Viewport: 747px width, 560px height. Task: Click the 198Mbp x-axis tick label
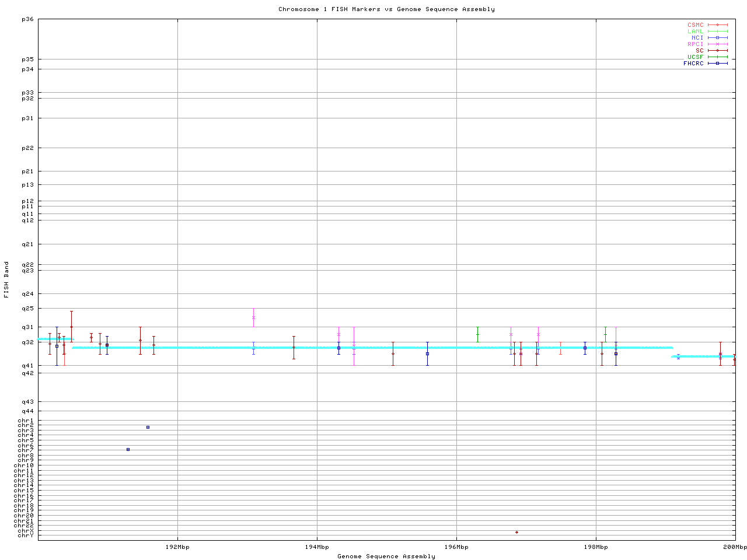pyautogui.click(x=596, y=547)
